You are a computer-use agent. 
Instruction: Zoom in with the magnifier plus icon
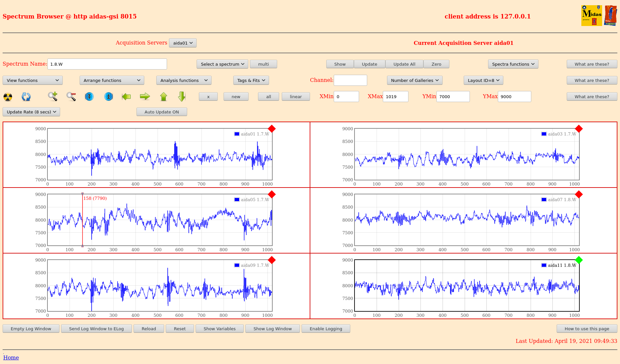pyautogui.click(x=53, y=97)
